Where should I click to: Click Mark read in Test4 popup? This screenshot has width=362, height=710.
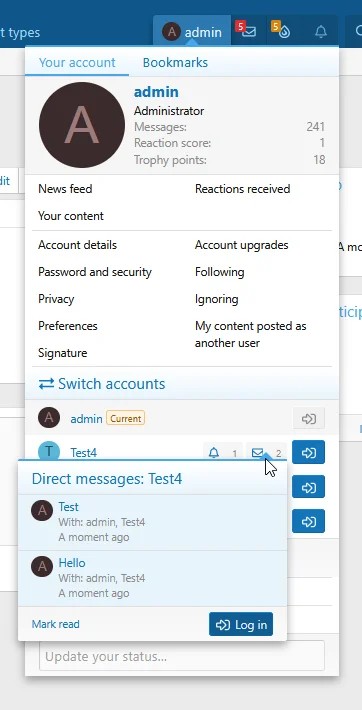[55, 624]
